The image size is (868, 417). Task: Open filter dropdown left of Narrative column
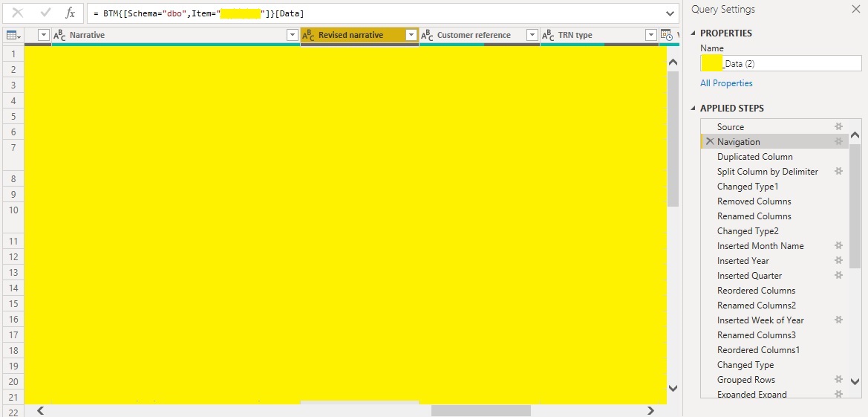pos(44,35)
